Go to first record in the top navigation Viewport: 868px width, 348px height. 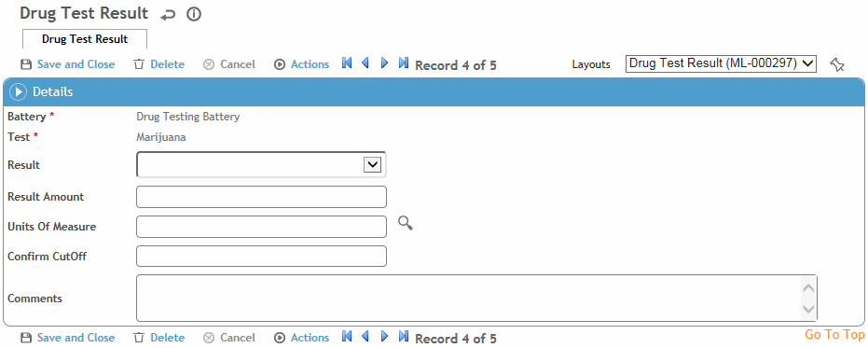click(x=347, y=63)
